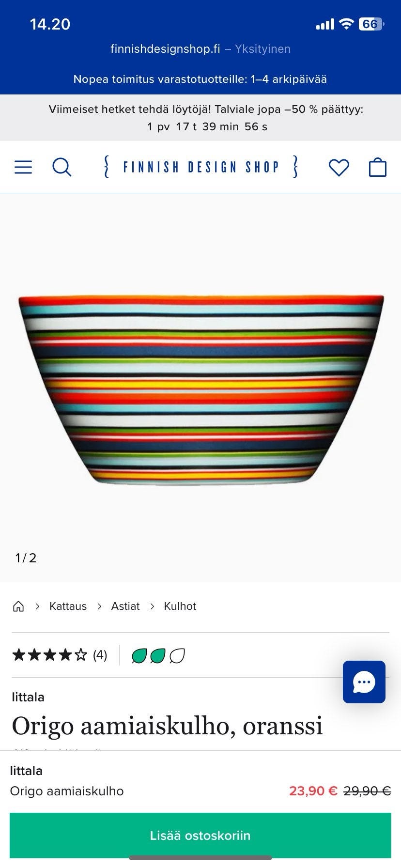401x868 pixels.
Task: Open the Kattaus breadcrumb link
Action: (68, 606)
